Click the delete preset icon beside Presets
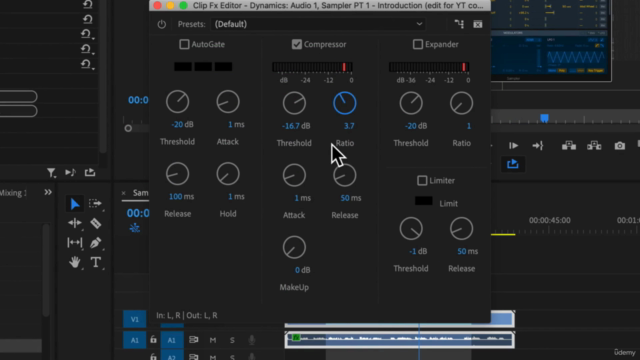The image size is (640, 360). 478,24
